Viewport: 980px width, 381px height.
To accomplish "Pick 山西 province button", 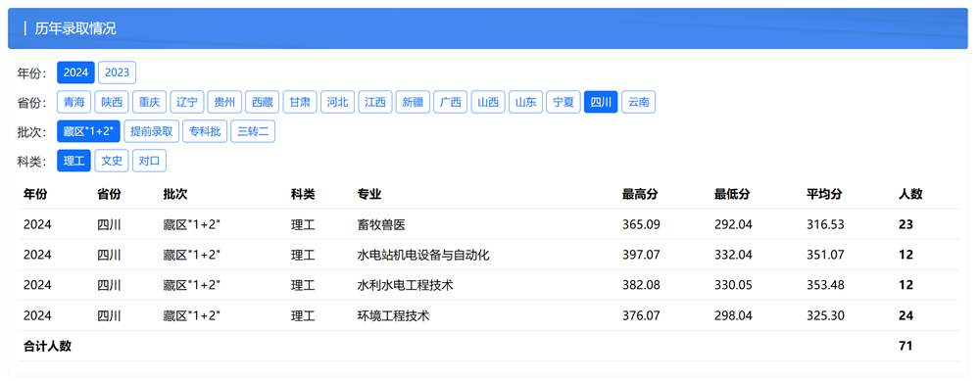I will [488, 103].
